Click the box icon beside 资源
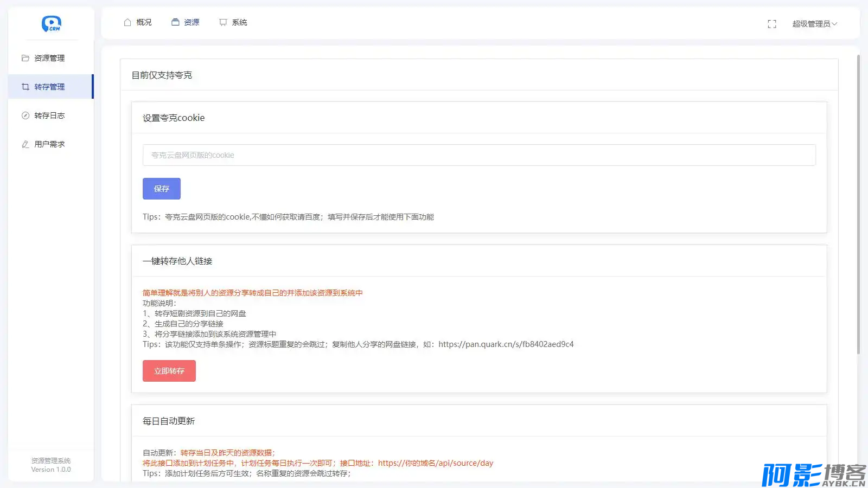Viewport: 868px width, 488px height. coord(175,22)
